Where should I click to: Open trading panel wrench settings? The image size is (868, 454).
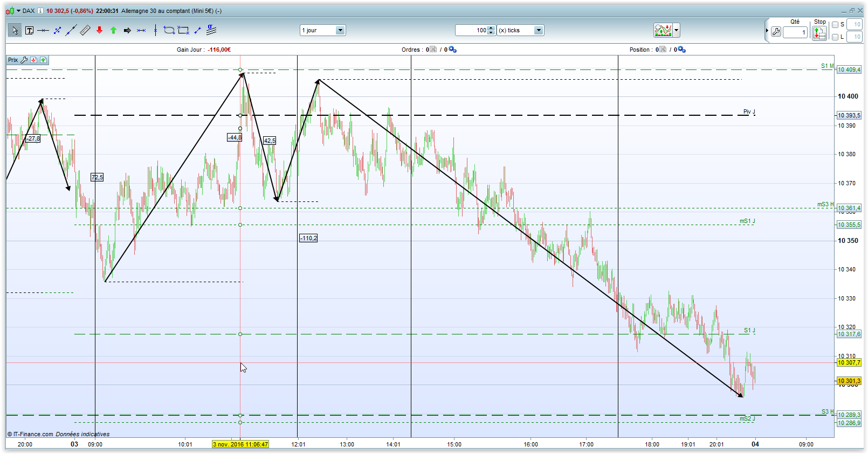[x=776, y=32]
